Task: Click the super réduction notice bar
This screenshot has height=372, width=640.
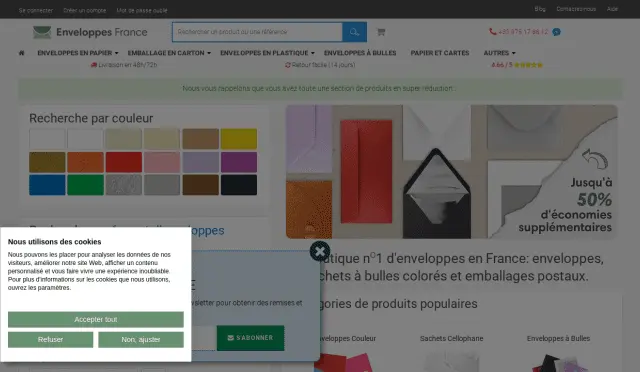Action: [x=320, y=89]
